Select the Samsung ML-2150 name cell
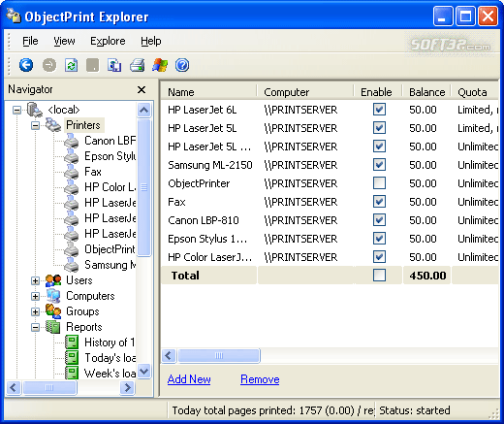 pos(210,165)
